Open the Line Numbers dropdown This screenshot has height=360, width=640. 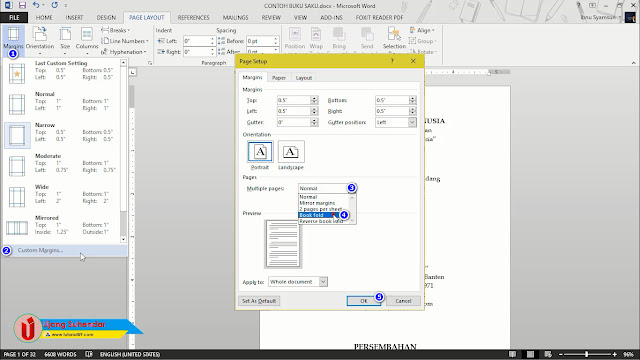tap(125, 41)
